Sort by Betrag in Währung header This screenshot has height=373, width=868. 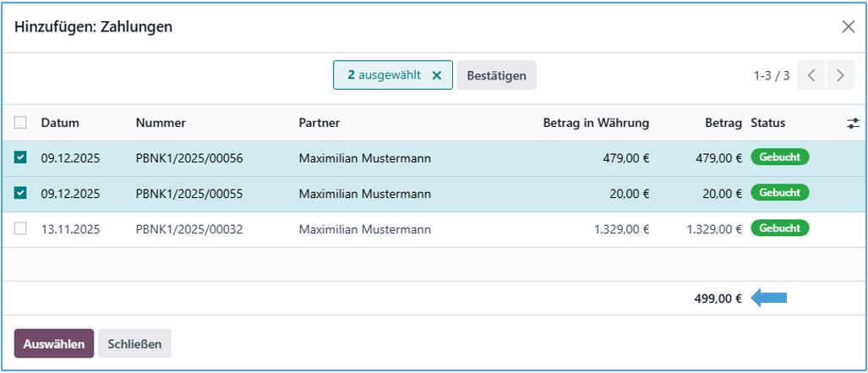point(596,123)
